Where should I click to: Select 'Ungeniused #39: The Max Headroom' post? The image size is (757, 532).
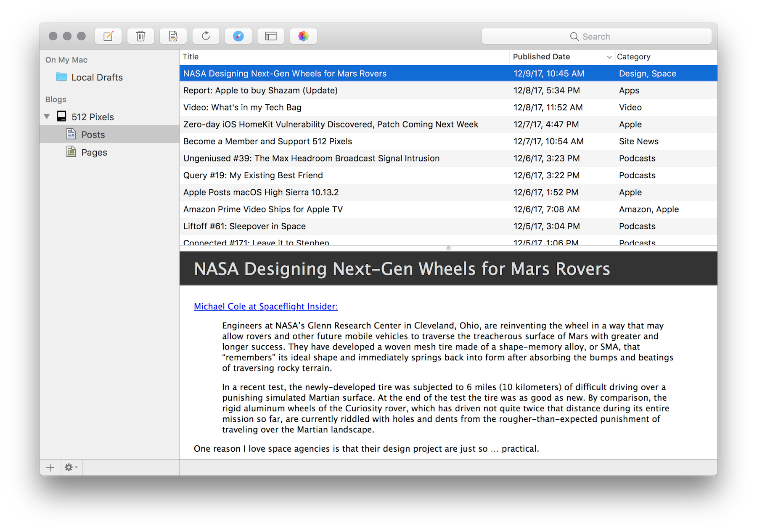(x=448, y=158)
